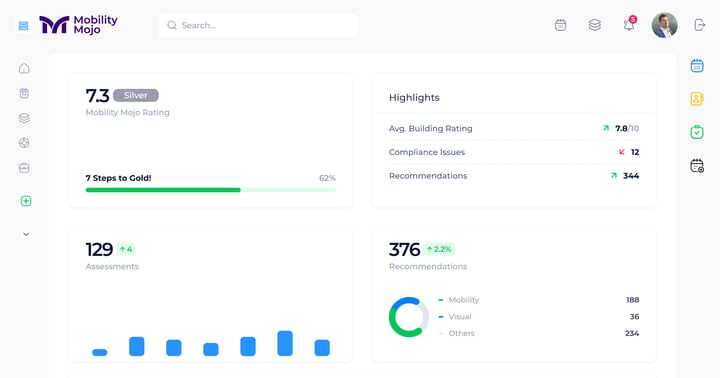Select the Recommendations row in Highlights
The image size is (720, 378).
514,176
